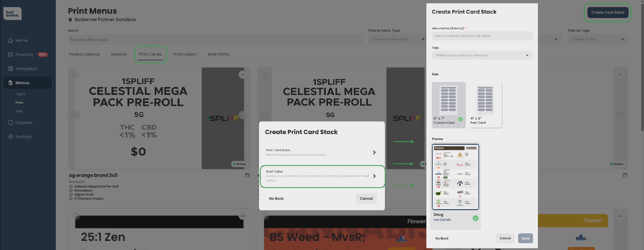Screen dimensions: 644x250
Task: Open dropdown arrow left of Filter by Tags
Action: [556, 39]
